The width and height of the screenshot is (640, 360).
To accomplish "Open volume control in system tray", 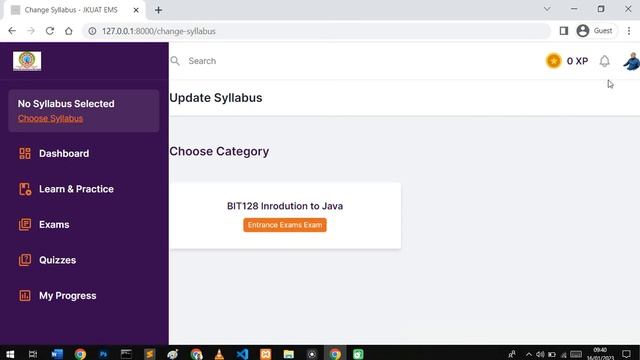I will coord(540,354).
